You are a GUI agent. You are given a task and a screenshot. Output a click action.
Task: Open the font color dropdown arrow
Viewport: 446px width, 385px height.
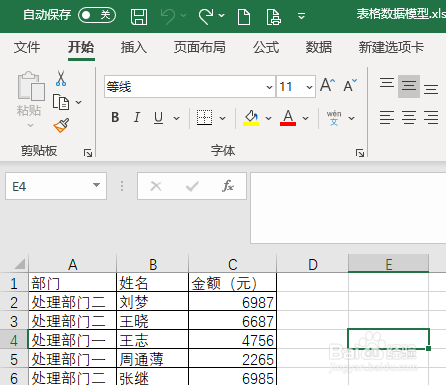point(305,118)
